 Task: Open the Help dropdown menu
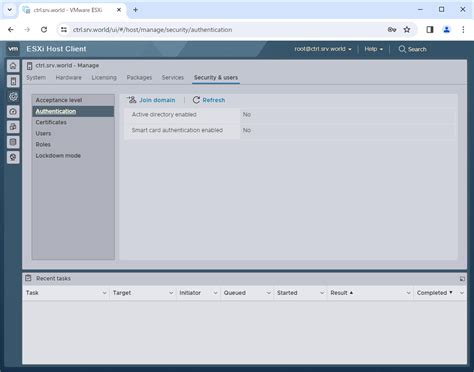click(373, 49)
